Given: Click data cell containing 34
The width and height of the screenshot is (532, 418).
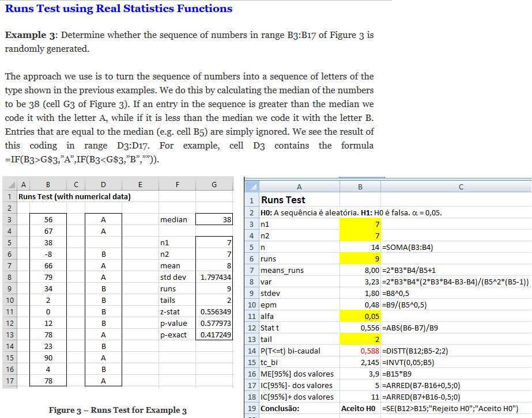Looking at the screenshot, I should click(48, 289).
